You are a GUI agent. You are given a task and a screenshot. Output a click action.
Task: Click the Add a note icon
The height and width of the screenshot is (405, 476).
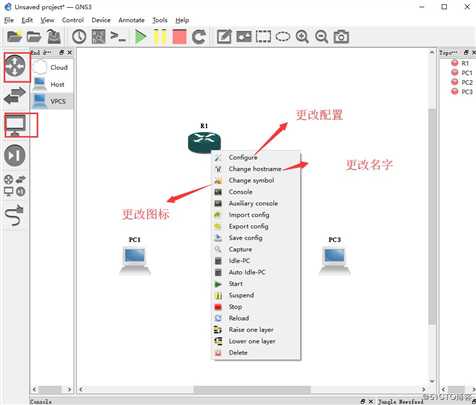(x=224, y=37)
